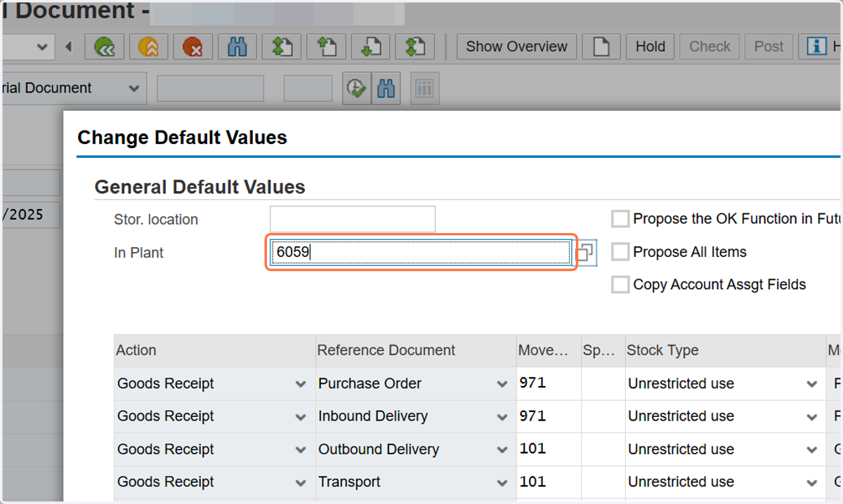Click the binoculars Find icon in top toolbar

tap(237, 47)
